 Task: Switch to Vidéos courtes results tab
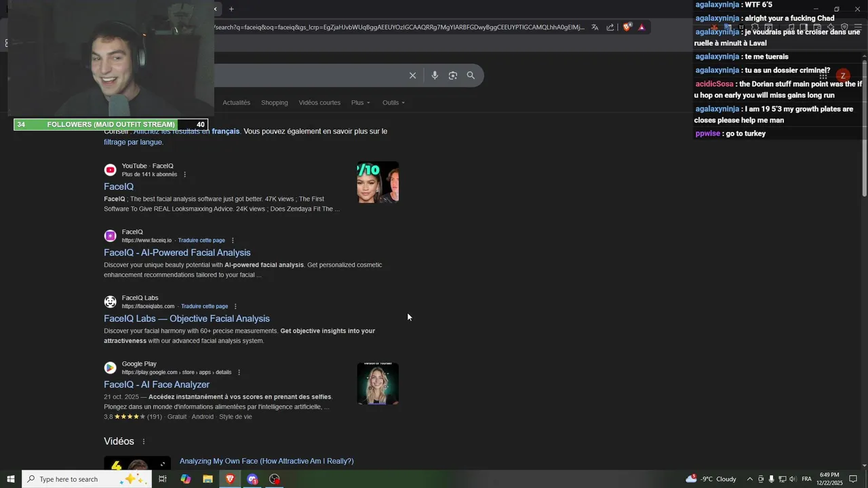click(319, 102)
